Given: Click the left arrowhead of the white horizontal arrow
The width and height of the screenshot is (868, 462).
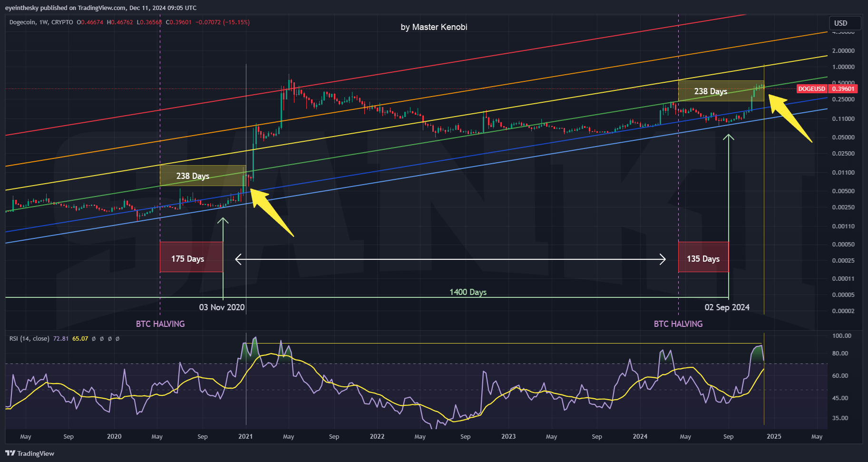Looking at the screenshot, I should (x=239, y=259).
